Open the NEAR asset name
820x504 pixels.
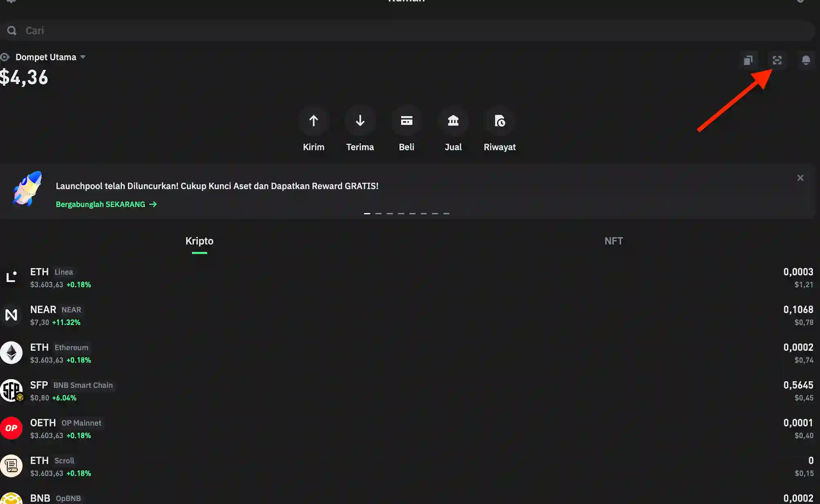point(43,310)
